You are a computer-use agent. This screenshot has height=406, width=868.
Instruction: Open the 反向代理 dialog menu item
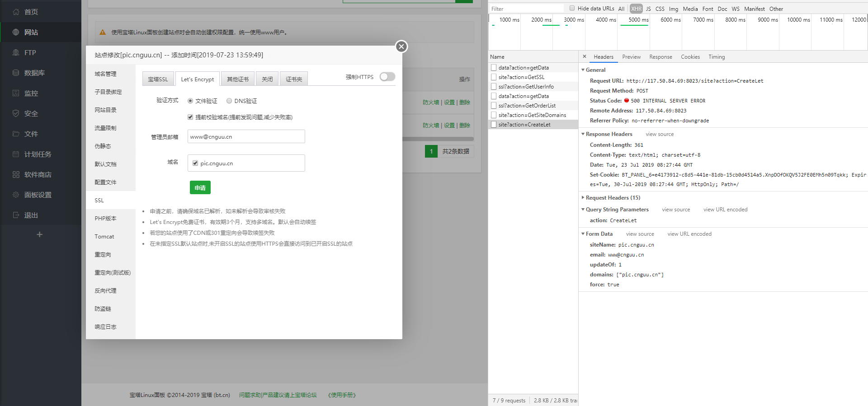[111, 290]
